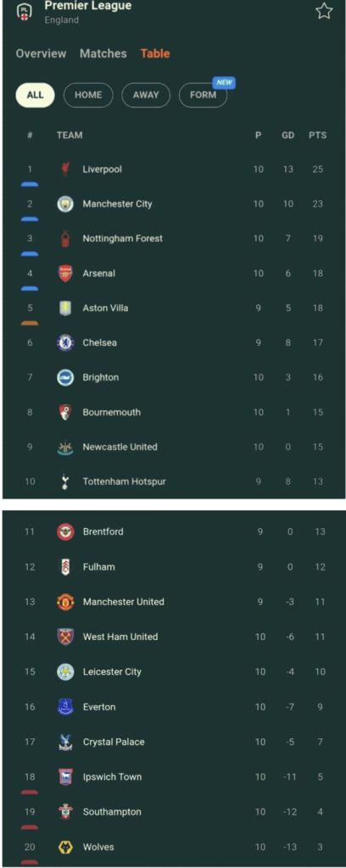Select the Tottenham Hotspur cockerel badge
Image resolution: width=346 pixels, height=868 pixels.
tap(65, 481)
